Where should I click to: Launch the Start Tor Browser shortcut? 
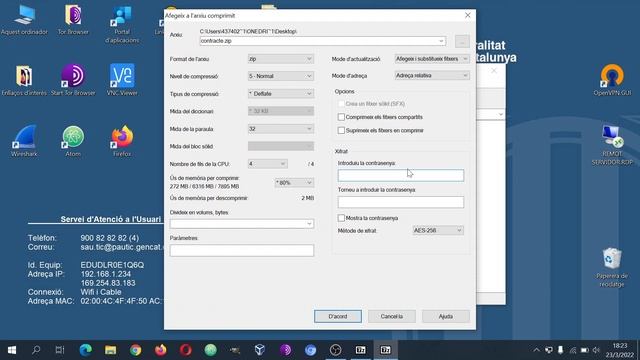tap(73, 80)
